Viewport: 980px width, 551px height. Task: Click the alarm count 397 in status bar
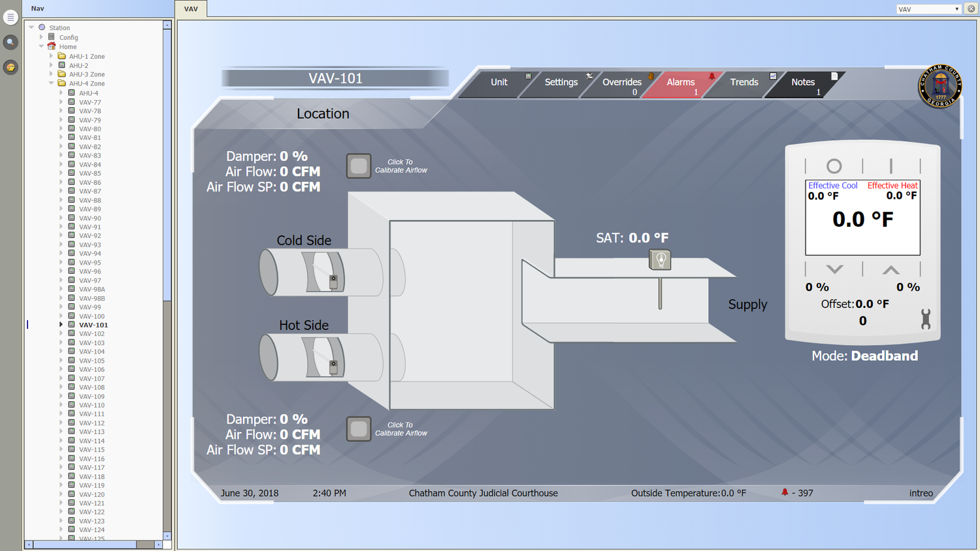pyautogui.click(x=802, y=493)
